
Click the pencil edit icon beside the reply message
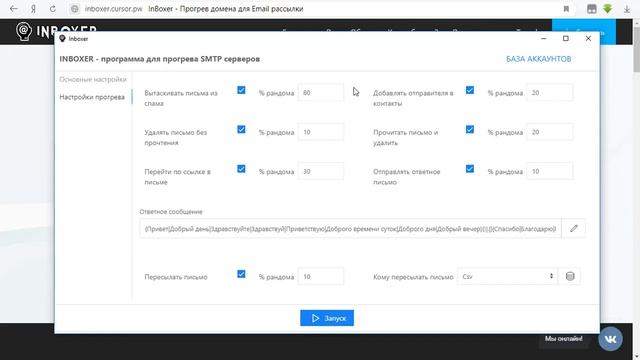click(573, 229)
